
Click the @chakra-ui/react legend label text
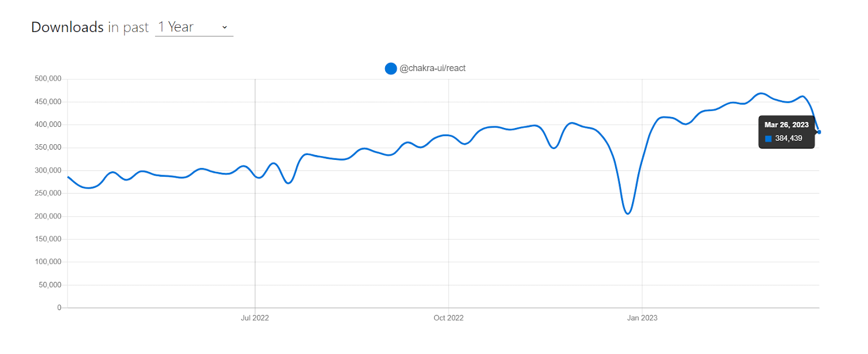click(x=432, y=68)
